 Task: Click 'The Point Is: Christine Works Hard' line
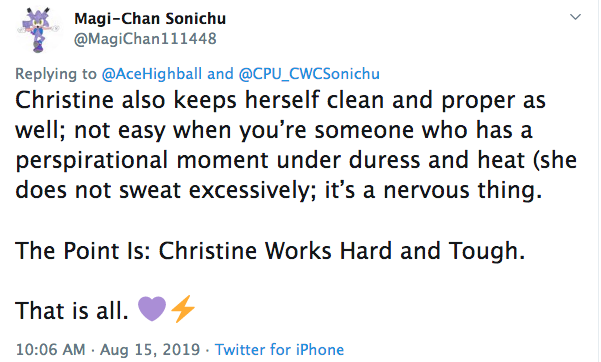[270, 250]
